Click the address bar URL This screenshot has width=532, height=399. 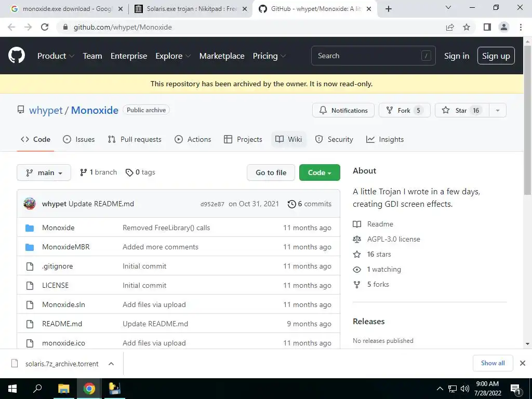123,27
